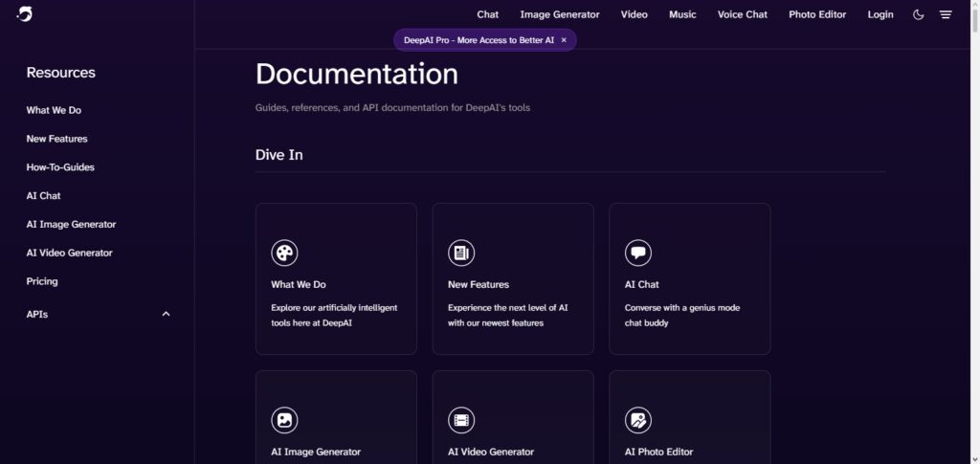The image size is (980, 464).
Task: Open the hamburger menu icon
Action: click(x=946, y=14)
